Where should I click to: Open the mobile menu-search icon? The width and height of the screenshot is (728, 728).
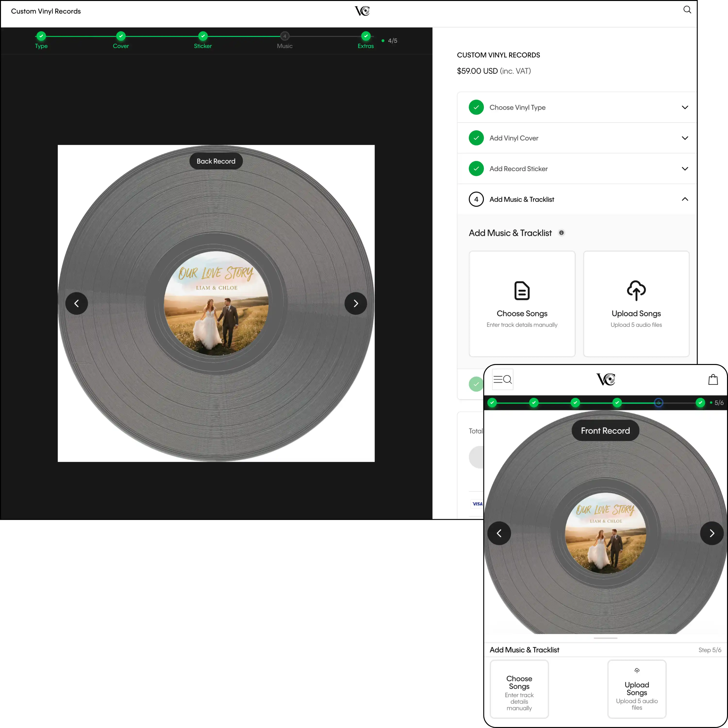[502, 380]
